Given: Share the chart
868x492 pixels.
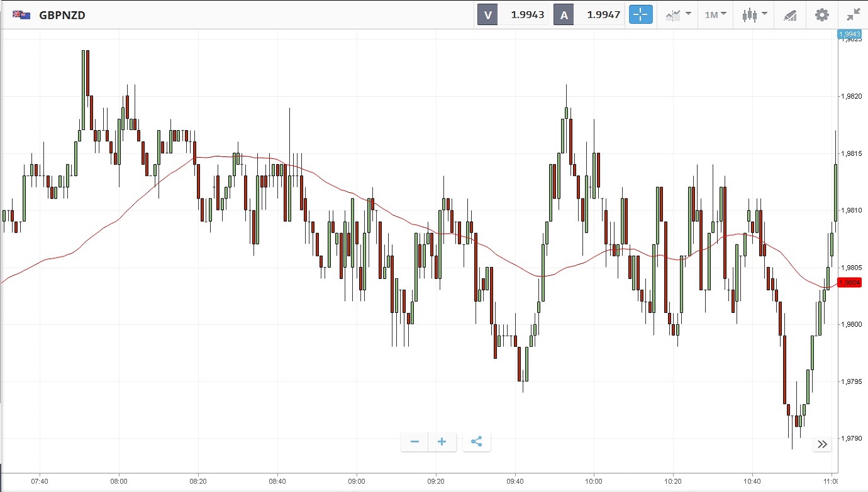Looking at the screenshot, I should pos(476,442).
